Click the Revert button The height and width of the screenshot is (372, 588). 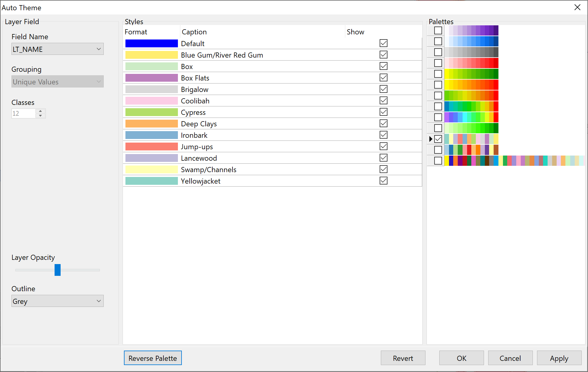pyautogui.click(x=403, y=358)
